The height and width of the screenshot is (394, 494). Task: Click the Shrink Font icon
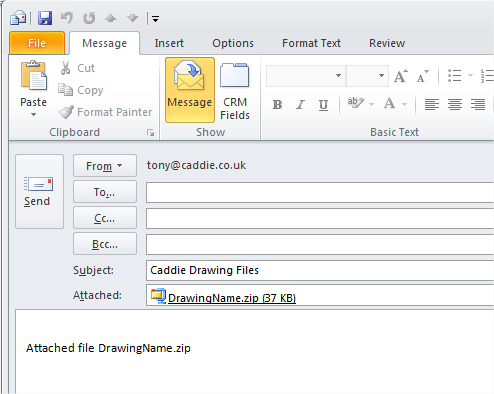423,77
